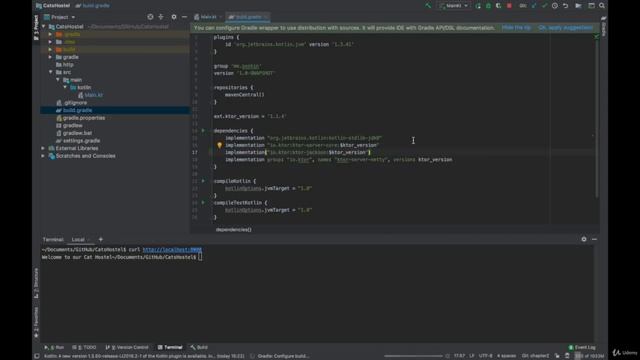Open the Build tool window tab

(199, 347)
